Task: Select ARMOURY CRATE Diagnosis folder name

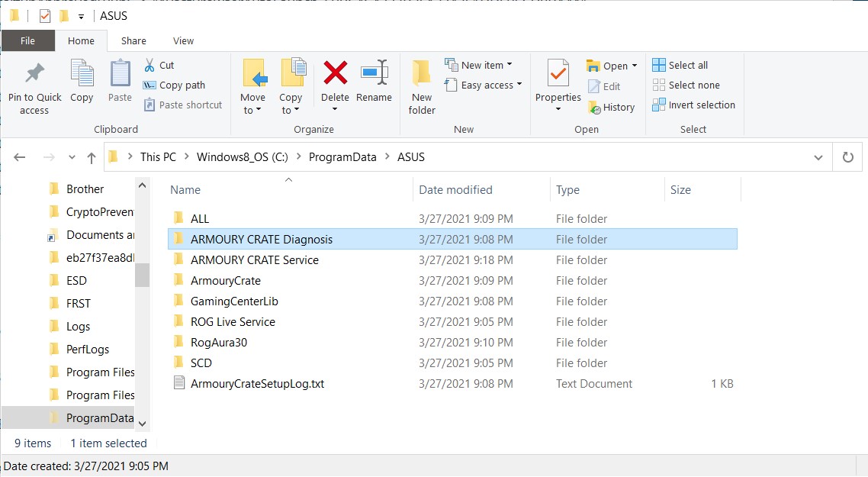Action: (262, 240)
